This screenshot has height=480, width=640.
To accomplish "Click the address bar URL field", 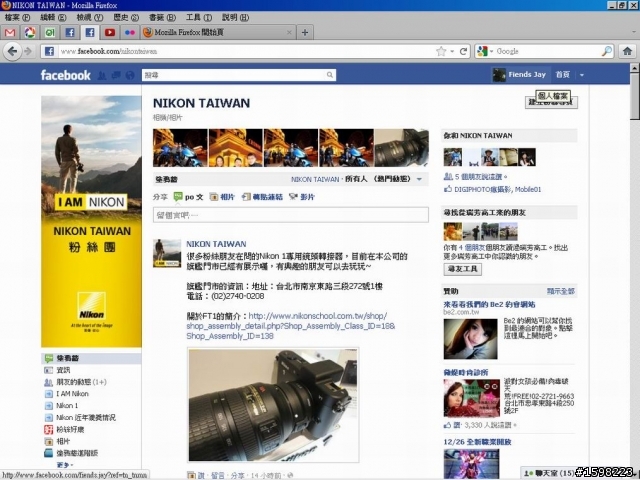I will point(245,51).
